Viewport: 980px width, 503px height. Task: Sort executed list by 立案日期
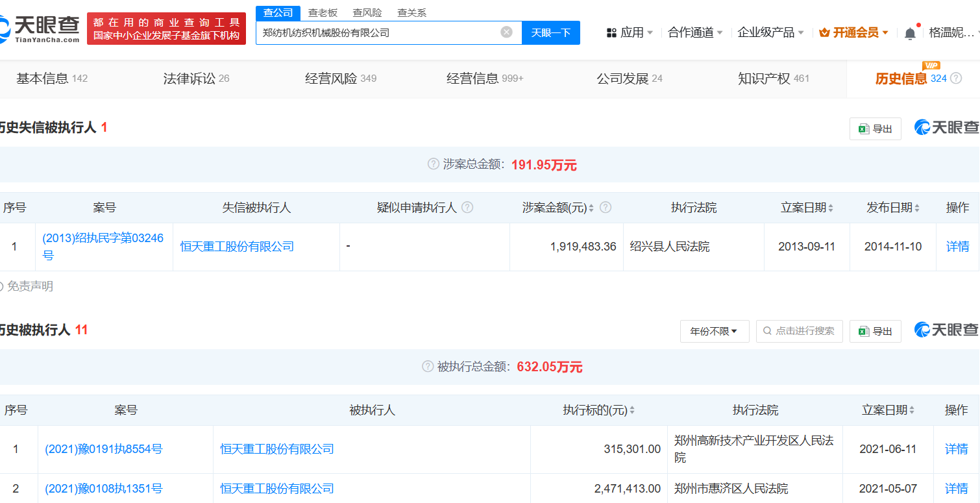click(911, 410)
